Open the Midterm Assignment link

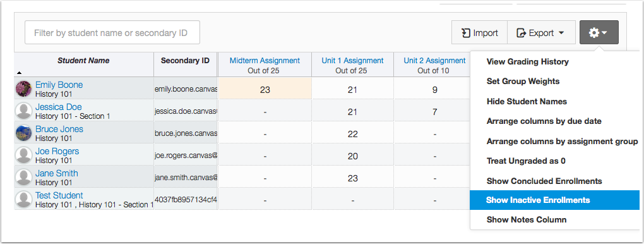tap(265, 61)
